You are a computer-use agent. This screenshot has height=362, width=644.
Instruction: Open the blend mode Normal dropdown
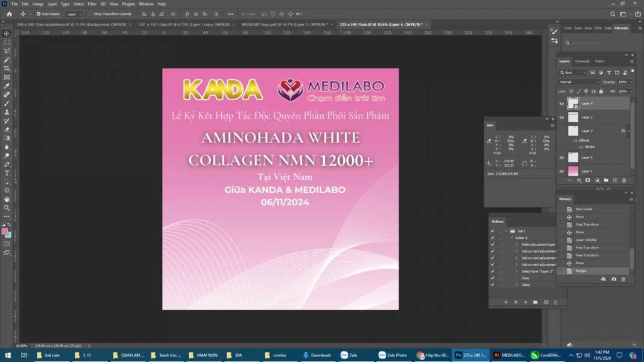point(579,82)
